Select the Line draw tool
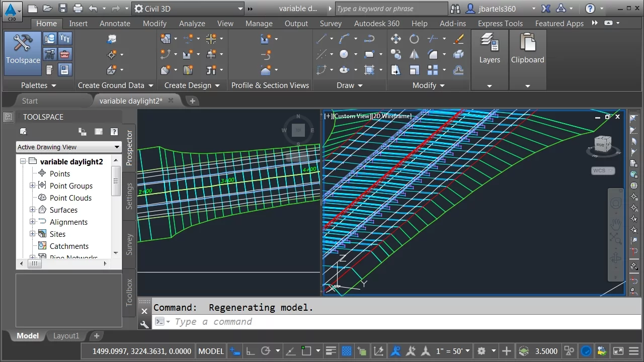This screenshot has height=362, width=644. [321, 39]
